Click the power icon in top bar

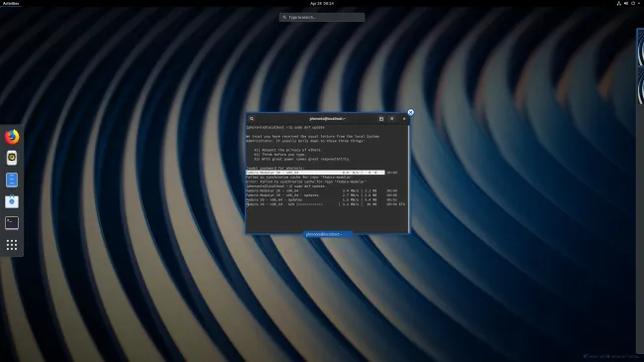633,3
